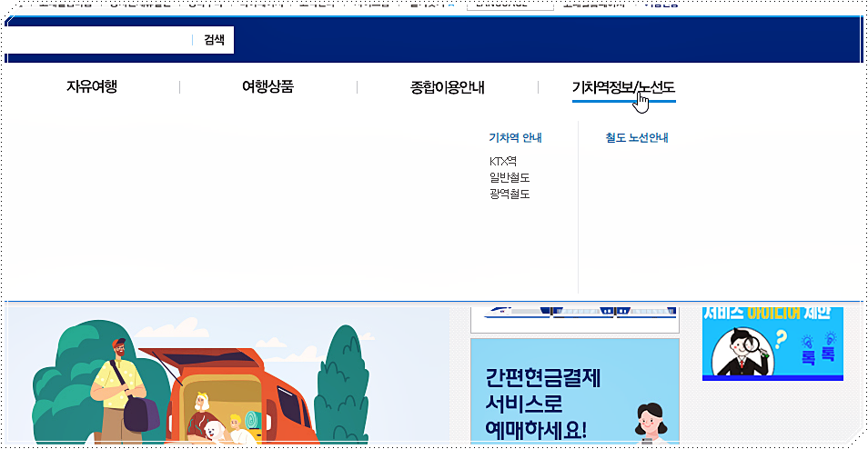Open the 일반철도 link
Viewport: 868px width, 449px height.
coord(510,177)
